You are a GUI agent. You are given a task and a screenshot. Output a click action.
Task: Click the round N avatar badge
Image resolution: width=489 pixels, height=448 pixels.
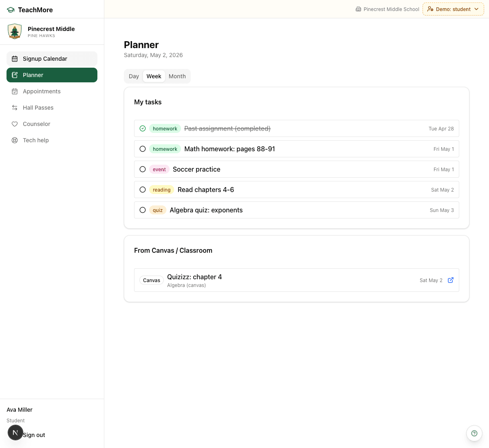coord(15,433)
